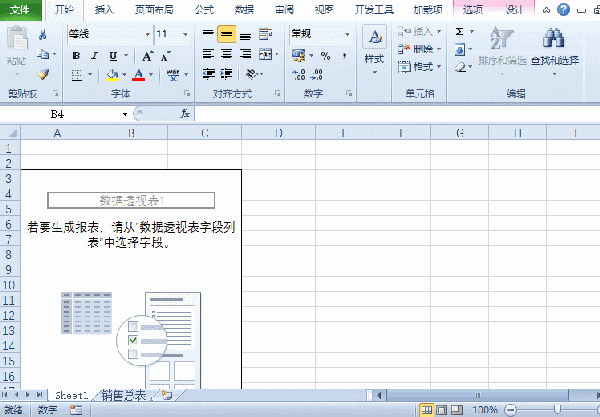Click the insert function fx icon
Viewport: 600px width, 417px height.
(185, 114)
